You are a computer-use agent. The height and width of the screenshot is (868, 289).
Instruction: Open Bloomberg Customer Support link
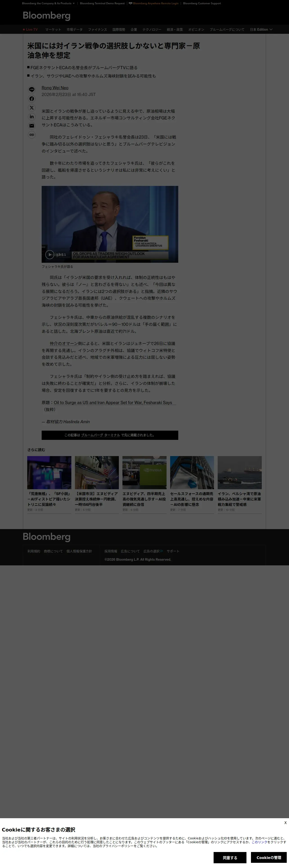pyautogui.click(x=202, y=3)
